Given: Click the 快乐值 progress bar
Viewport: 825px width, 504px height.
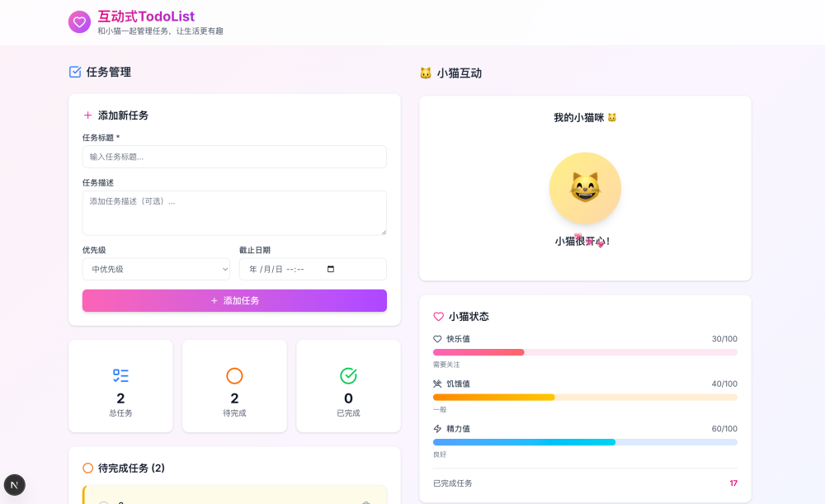Looking at the screenshot, I should click(x=585, y=351).
